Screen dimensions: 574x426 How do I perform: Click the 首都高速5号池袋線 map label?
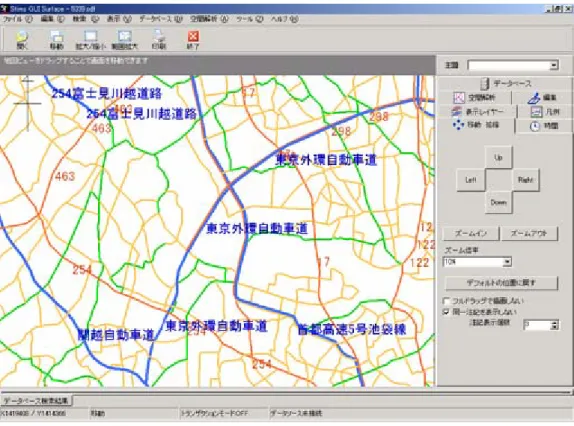pyautogui.click(x=352, y=329)
